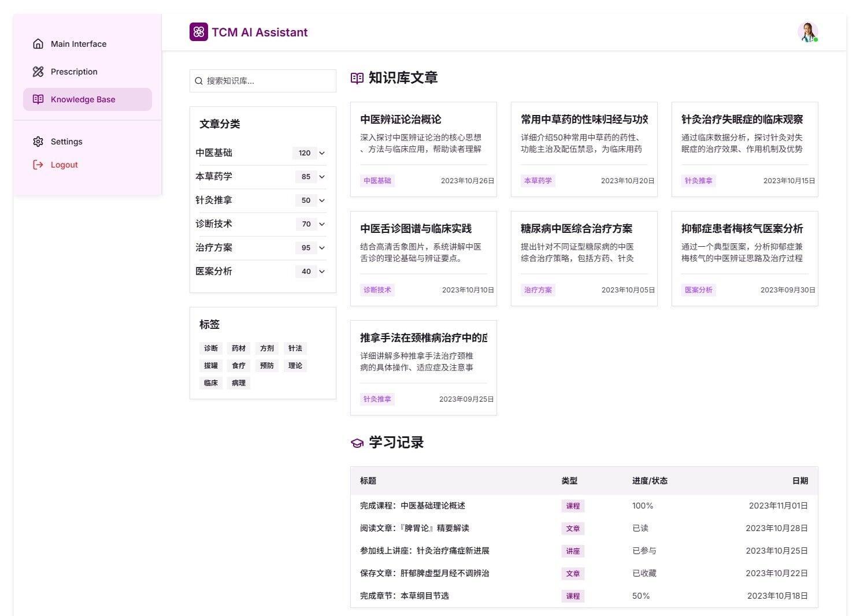Select the 食疗 tag
This screenshot has height=616, width=860.
coord(239,366)
